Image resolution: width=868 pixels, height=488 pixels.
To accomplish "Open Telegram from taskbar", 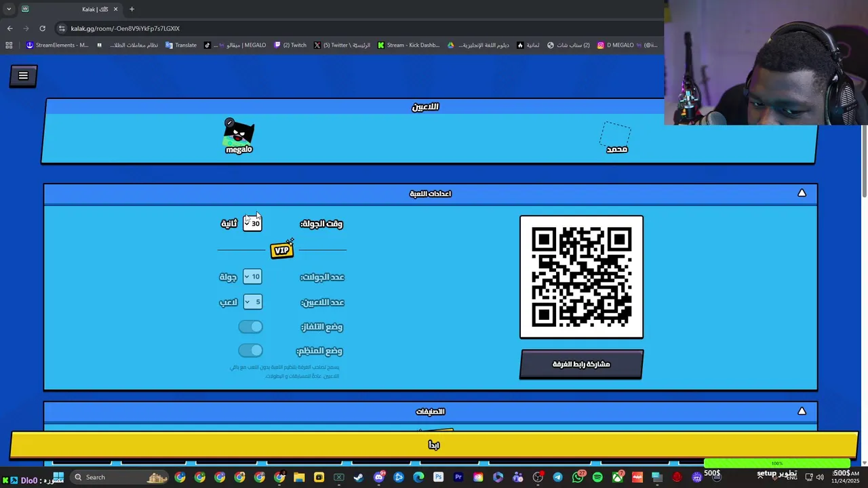I will pos(557,477).
